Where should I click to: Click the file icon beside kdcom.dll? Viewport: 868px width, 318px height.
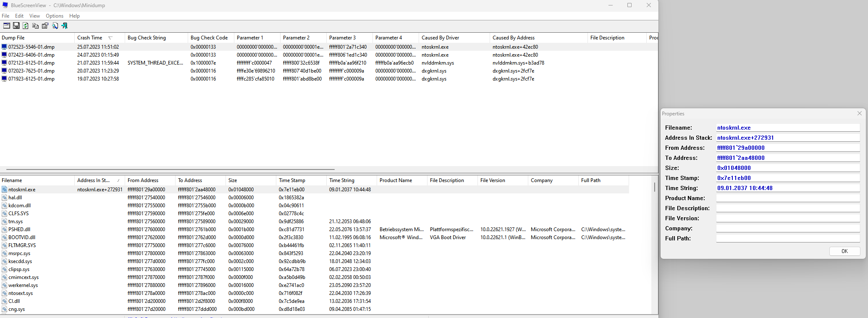5,206
